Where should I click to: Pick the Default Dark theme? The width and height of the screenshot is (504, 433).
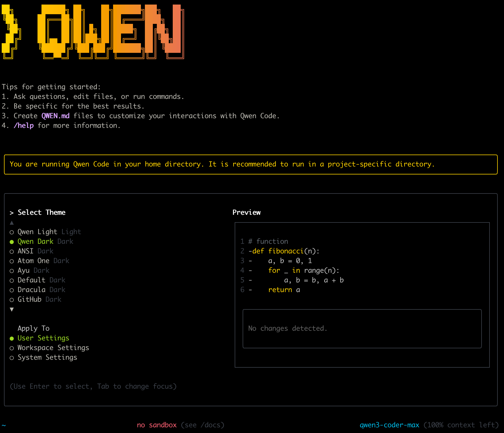(38, 280)
